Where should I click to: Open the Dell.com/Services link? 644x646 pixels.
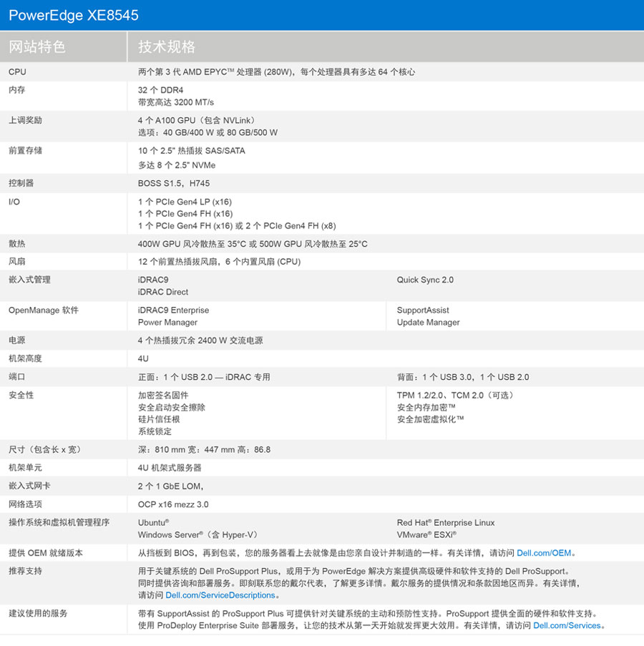pos(567,625)
